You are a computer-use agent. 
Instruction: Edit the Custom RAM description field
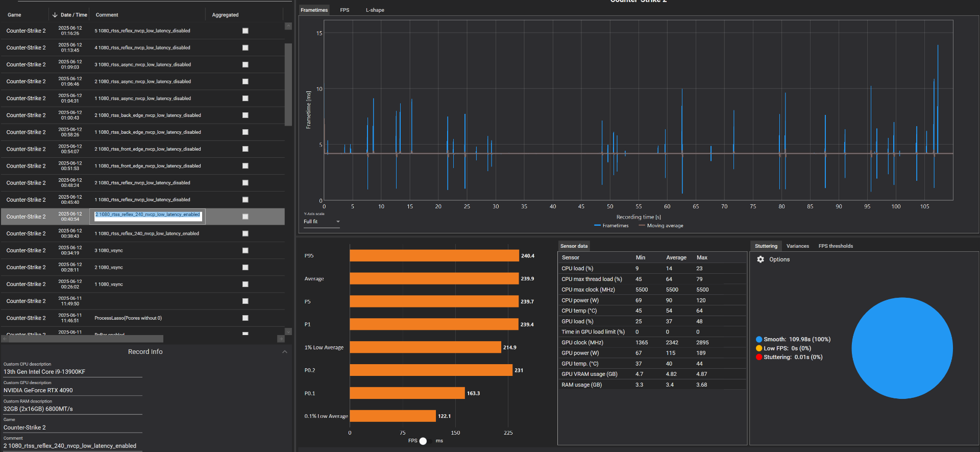click(72, 409)
